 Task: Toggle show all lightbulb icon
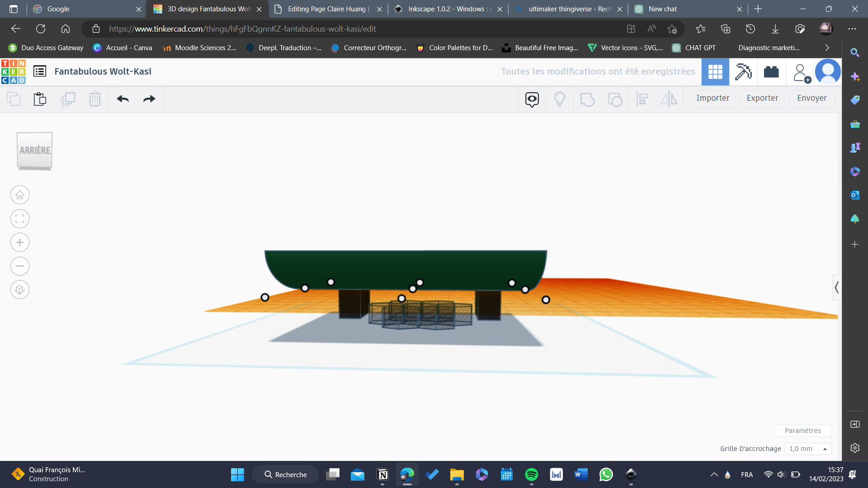click(560, 99)
